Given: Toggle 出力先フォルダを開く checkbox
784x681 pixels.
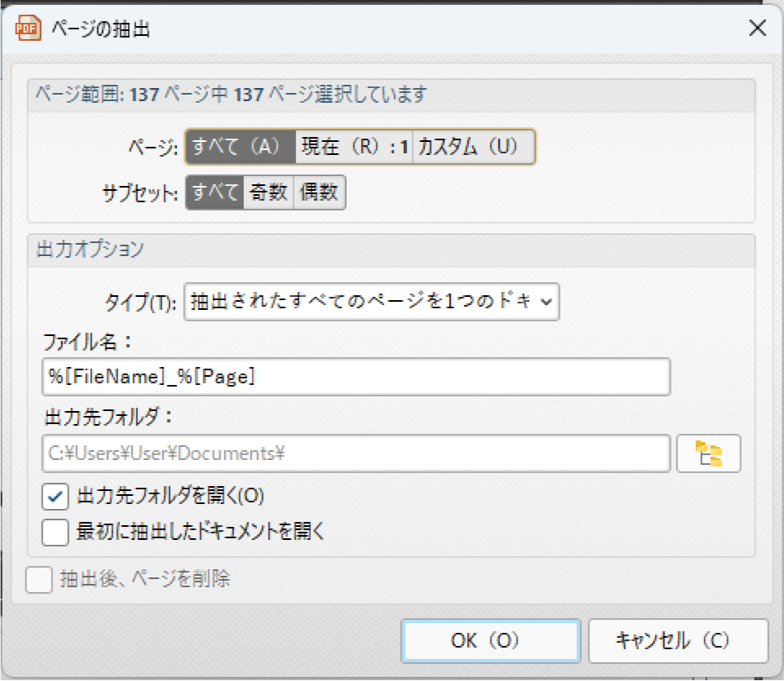Looking at the screenshot, I should (x=55, y=496).
